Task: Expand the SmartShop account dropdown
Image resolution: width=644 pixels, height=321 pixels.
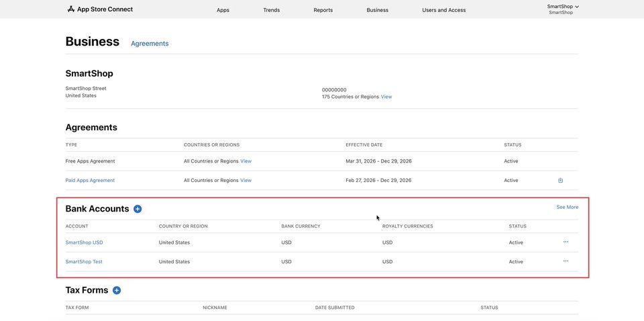Action: [x=563, y=7]
